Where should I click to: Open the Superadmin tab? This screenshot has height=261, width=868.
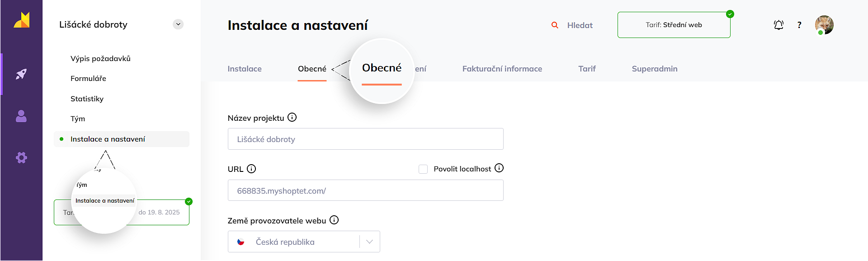(x=654, y=69)
